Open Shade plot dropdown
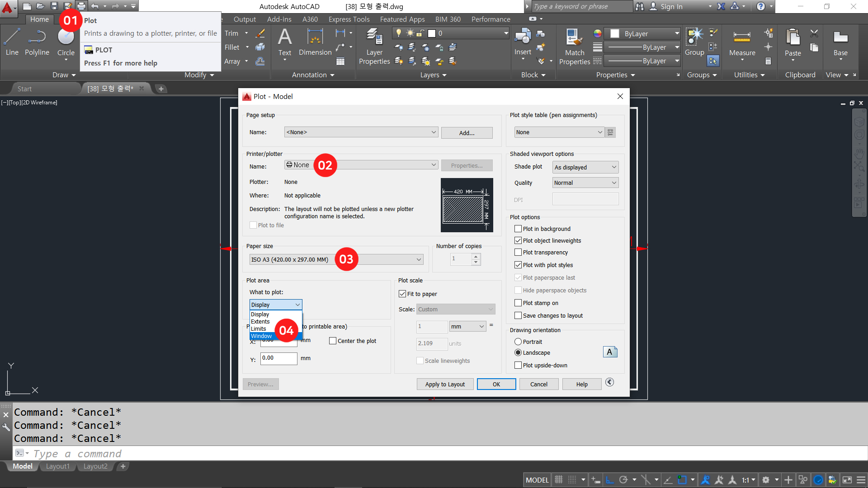Image resolution: width=868 pixels, height=488 pixels. tap(585, 168)
